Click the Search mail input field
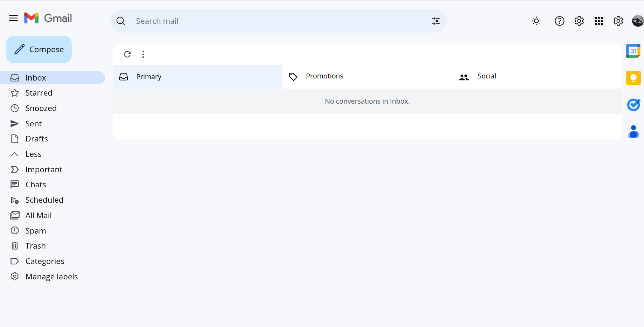The image size is (644, 327). 245,21
